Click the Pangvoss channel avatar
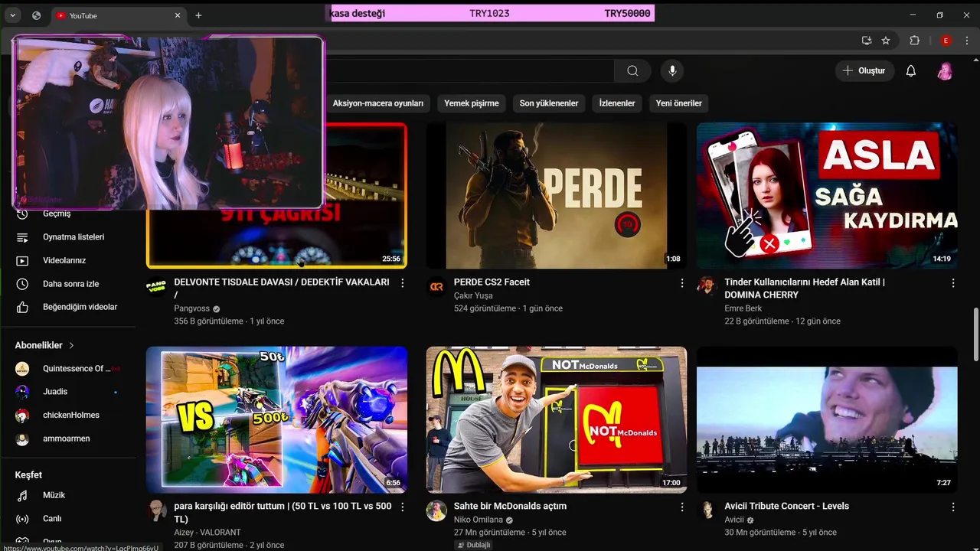 [x=156, y=286]
